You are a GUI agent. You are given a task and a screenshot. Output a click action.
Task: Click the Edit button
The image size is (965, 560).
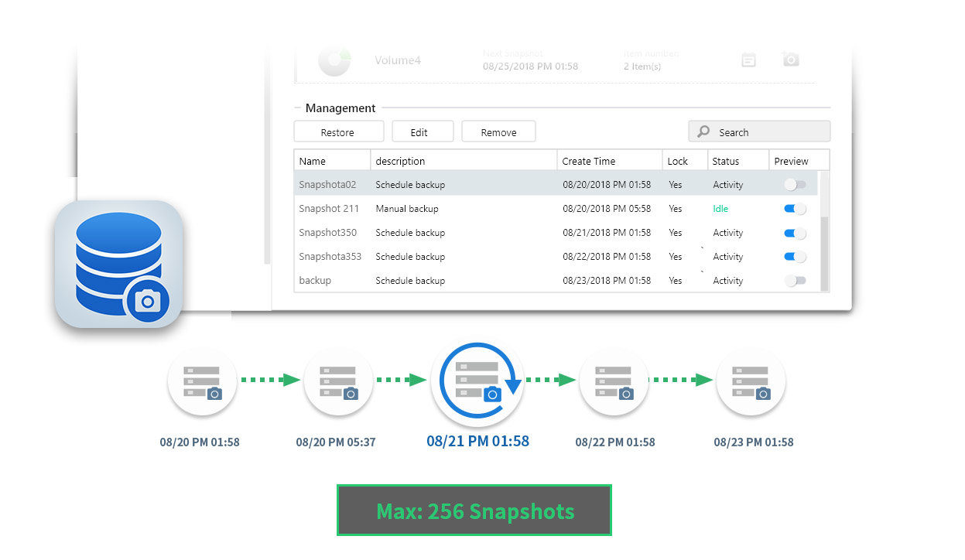click(419, 132)
